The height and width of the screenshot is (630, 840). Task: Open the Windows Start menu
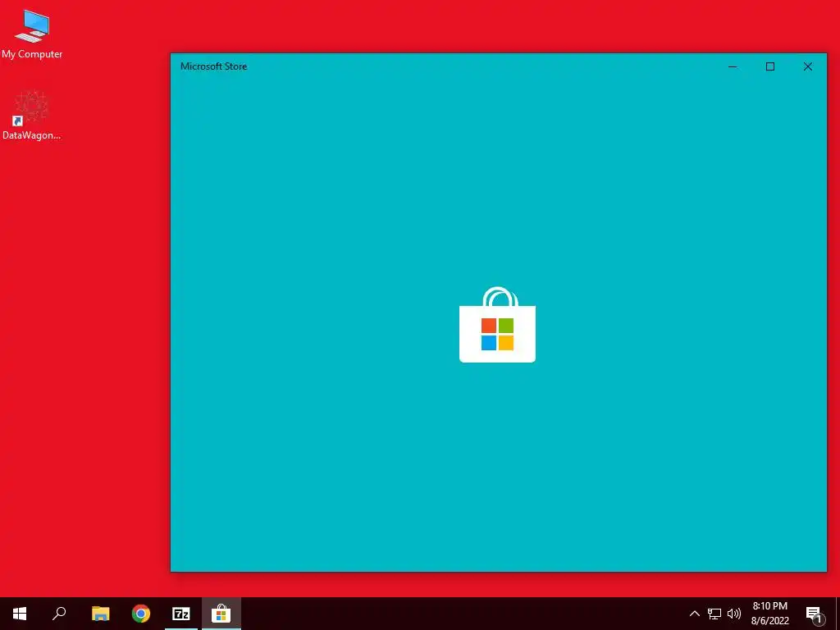click(20, 614)
